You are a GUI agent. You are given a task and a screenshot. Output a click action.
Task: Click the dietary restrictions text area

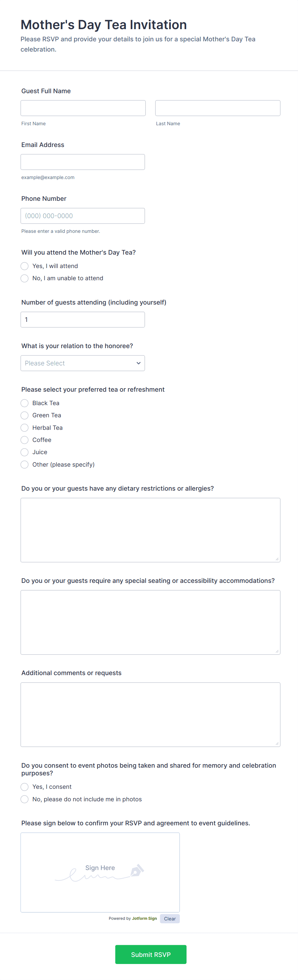coord(150,530)
